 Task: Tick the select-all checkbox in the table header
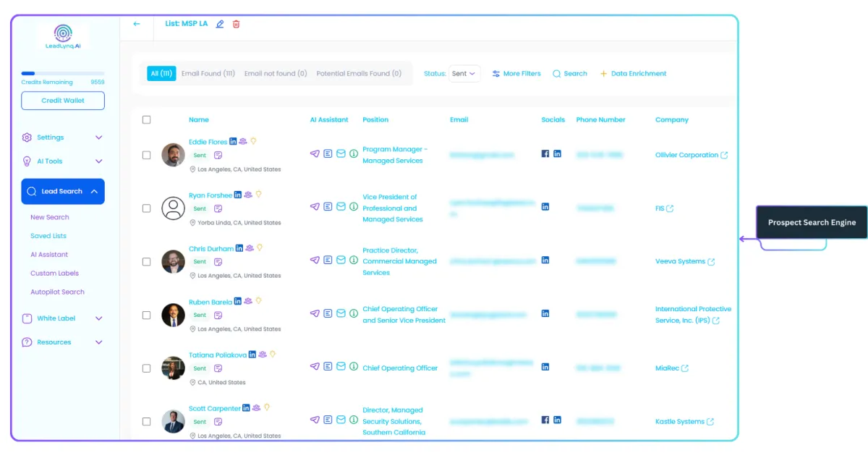tap(147, 119)
